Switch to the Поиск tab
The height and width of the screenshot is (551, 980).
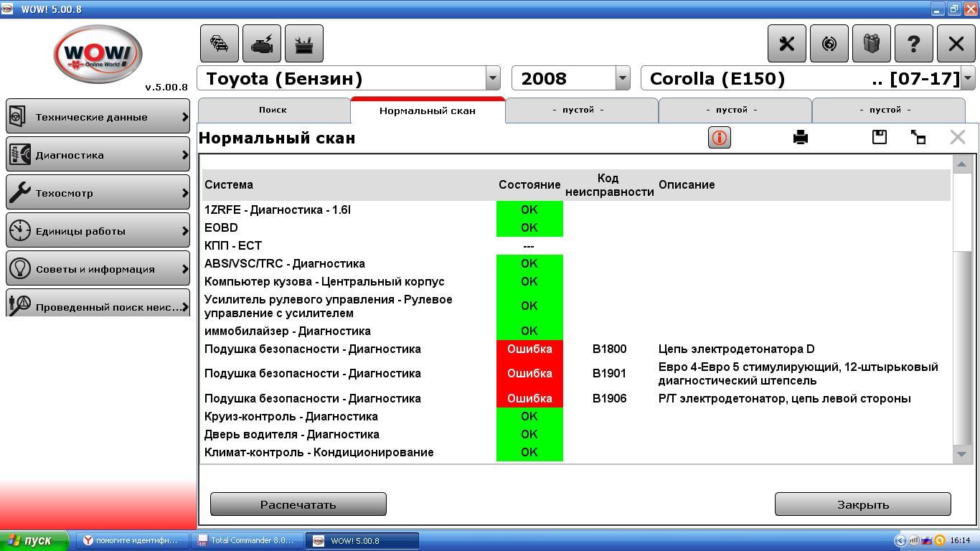click(x=273, y=110)
